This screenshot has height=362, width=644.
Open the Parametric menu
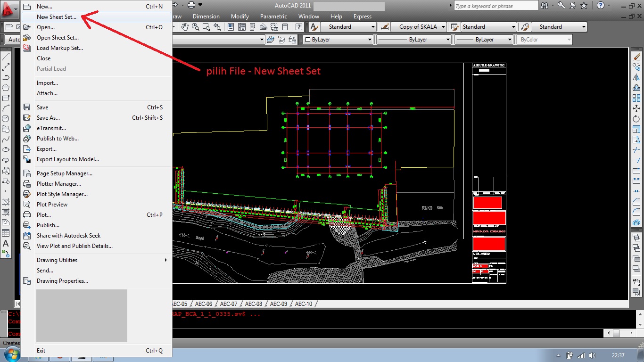[x=273, y=16]
